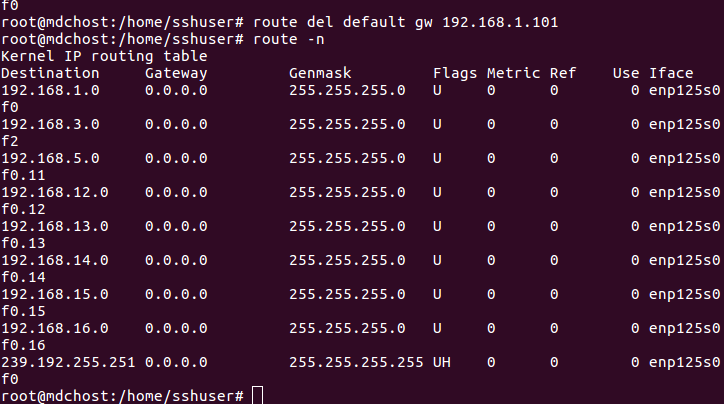
Task: Click the wrapped interface suffix 'f0.11'
Action: [x=23, y=175]
